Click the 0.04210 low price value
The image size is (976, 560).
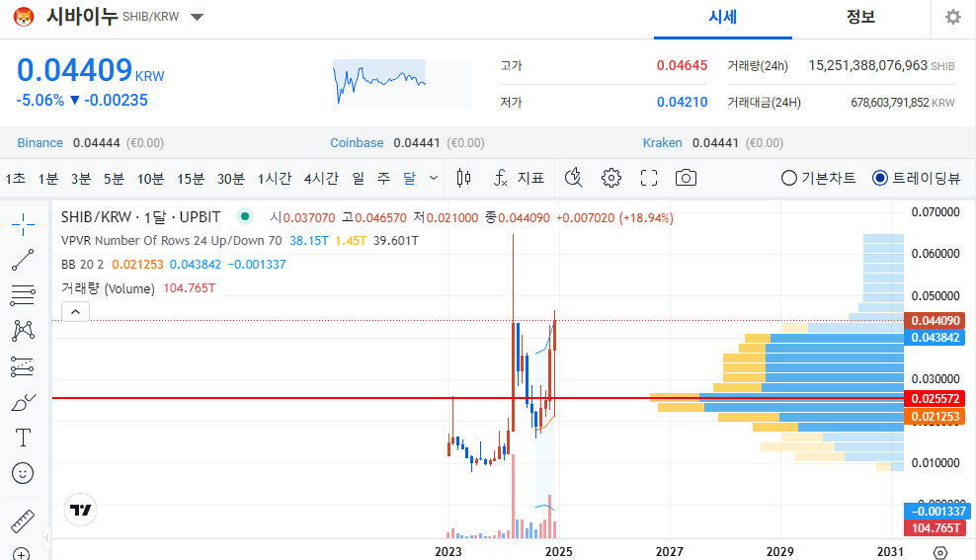pyautogui.click(x=682, y=102)
